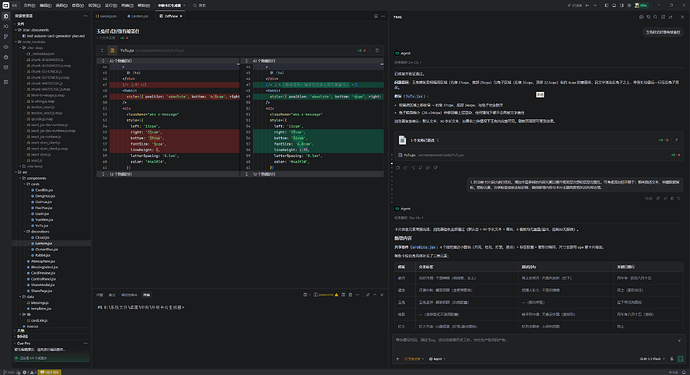This screenshot has height=375, width=690.
Task: Click the eye-shaped icon in activity bar
Action: pyautogui.click(x=6, y=47)
